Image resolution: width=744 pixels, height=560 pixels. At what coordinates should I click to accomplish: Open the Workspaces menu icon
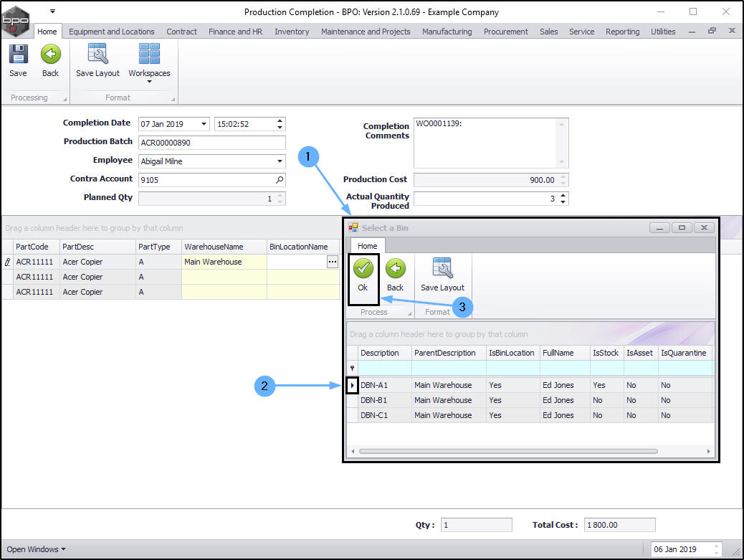pyautogui.click(x=149, y=54)
